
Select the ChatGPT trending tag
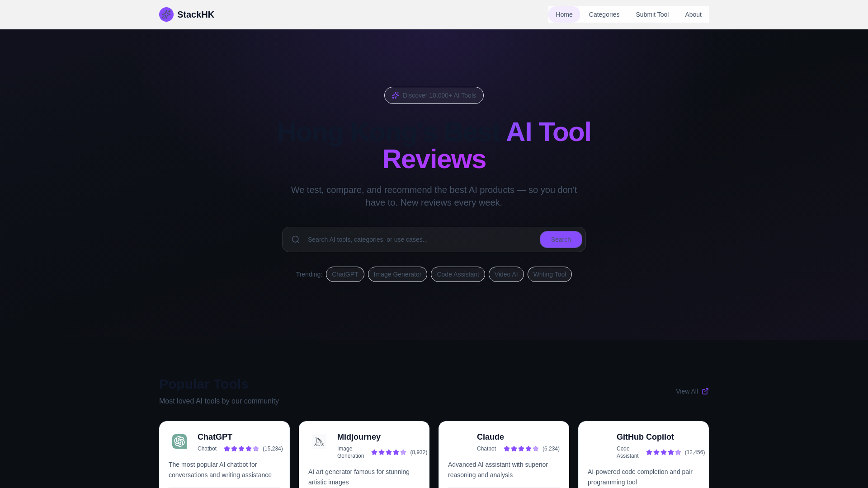click(x=345, y=274)
